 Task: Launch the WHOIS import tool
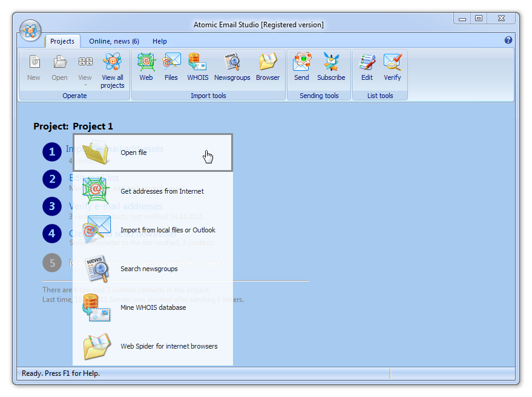click(x=197, y=67)
